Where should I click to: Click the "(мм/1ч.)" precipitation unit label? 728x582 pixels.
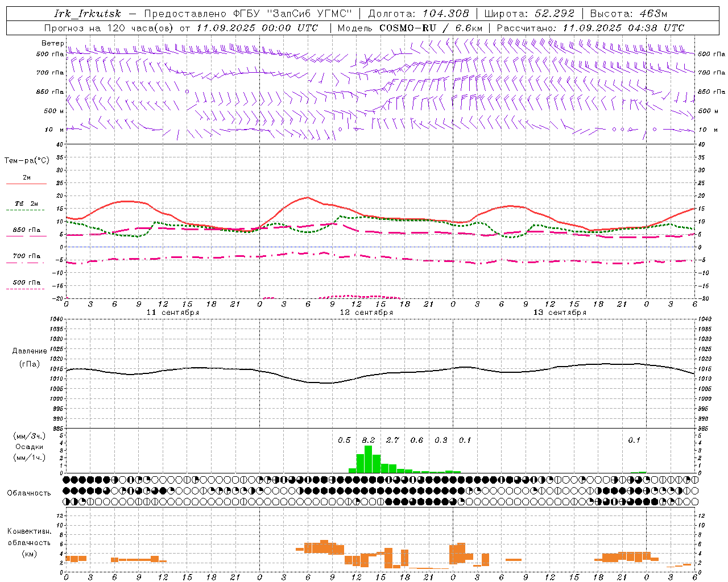pos(30,458)
